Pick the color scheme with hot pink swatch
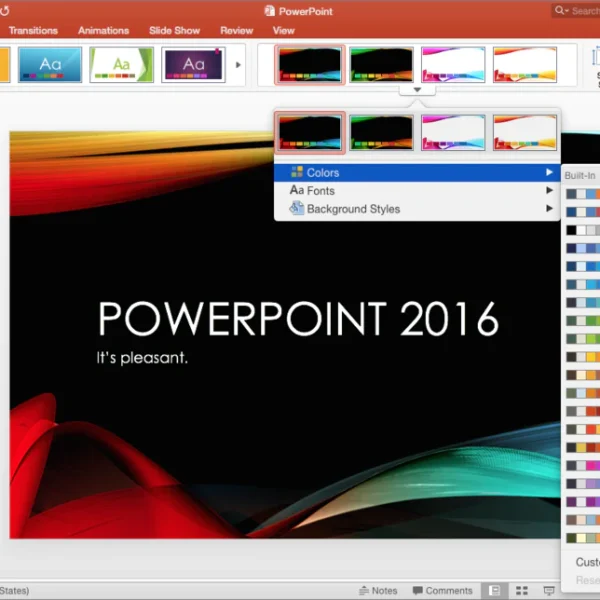600x600 pixels. click(x=583, y=465)
